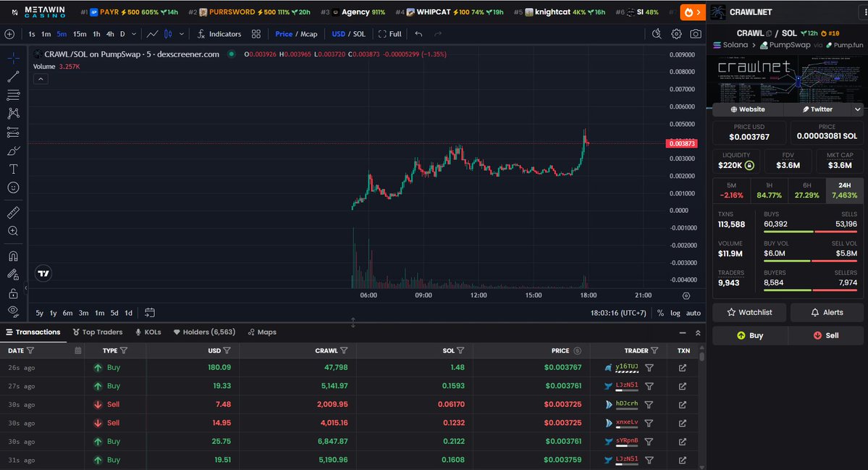Open the trending fire arrow button
This screenshot has width=868, height=470.
(692, 12)
